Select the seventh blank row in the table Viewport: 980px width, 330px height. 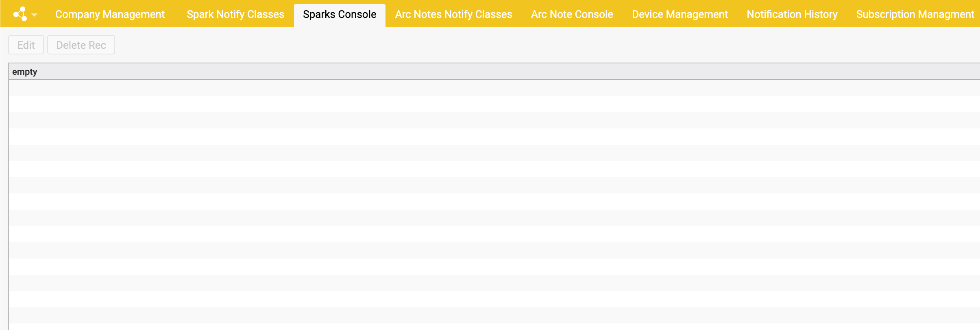[x=488, y=185]
